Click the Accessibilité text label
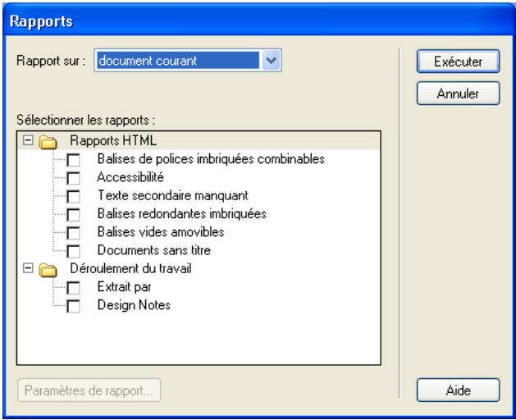 [x=130, y=177]
